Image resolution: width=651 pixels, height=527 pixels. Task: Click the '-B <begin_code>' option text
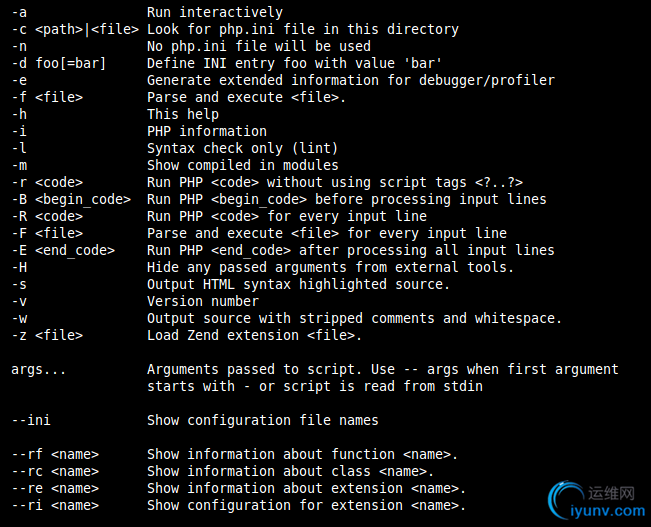[71, 199]
